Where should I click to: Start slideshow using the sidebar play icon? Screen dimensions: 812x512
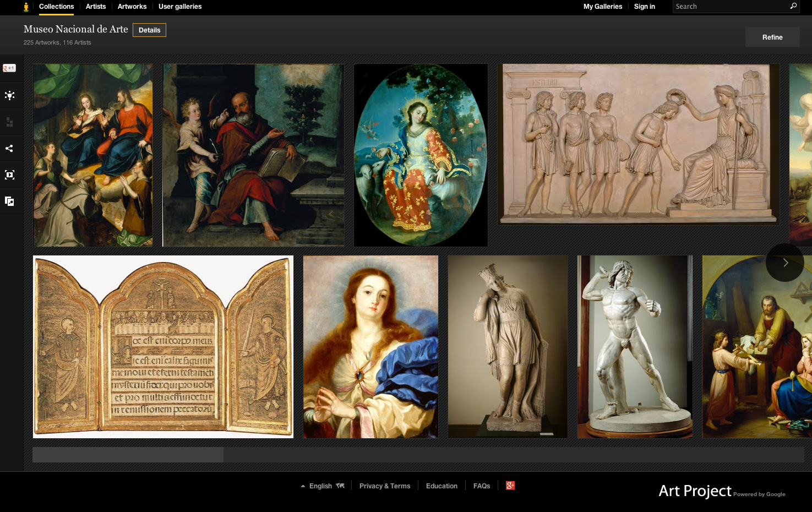pyautogui.click(x=9, y=175)
